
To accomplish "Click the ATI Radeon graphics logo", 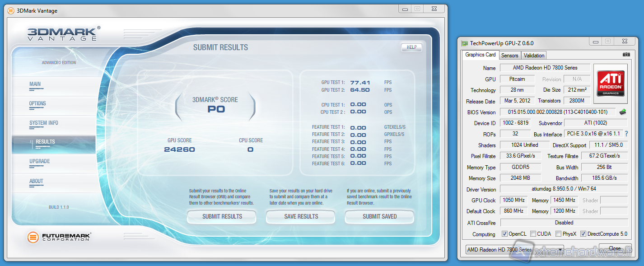I will pyautogui.click(x=611, y=83).
